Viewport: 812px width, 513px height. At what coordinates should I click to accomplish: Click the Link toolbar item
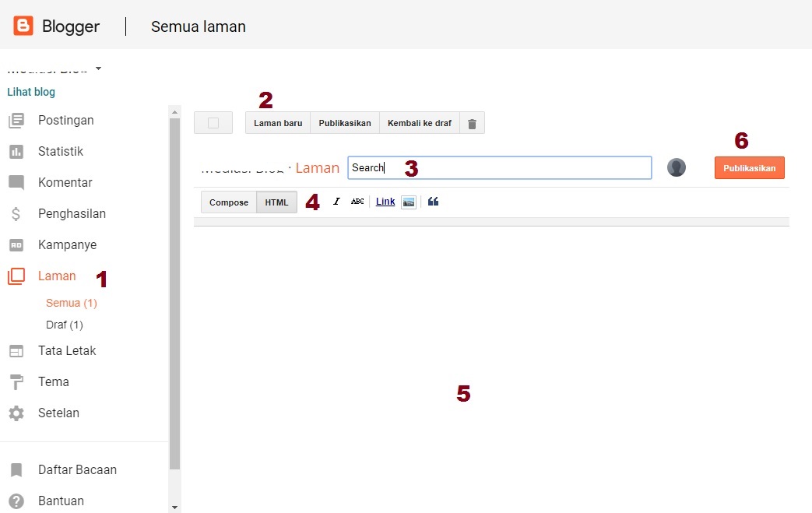[x=385, y=202]
